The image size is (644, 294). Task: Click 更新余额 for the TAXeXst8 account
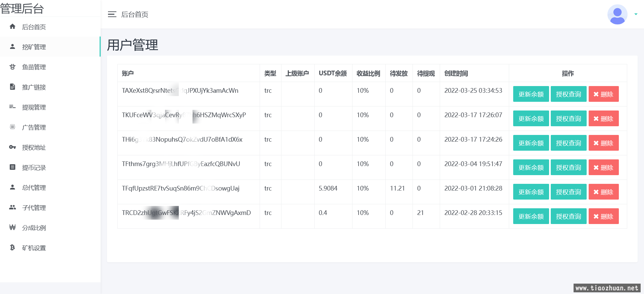pyautogui.click(x=531, y=94)
